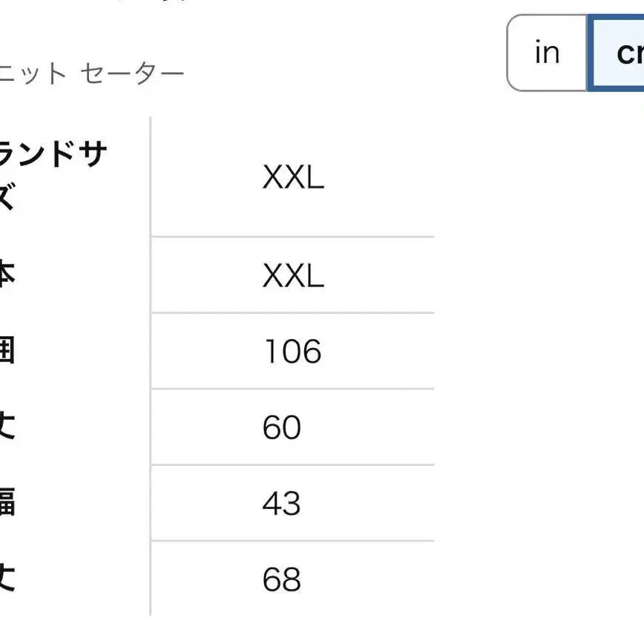
Task: Click the second row XXL size value
Action: coord(293,275)
